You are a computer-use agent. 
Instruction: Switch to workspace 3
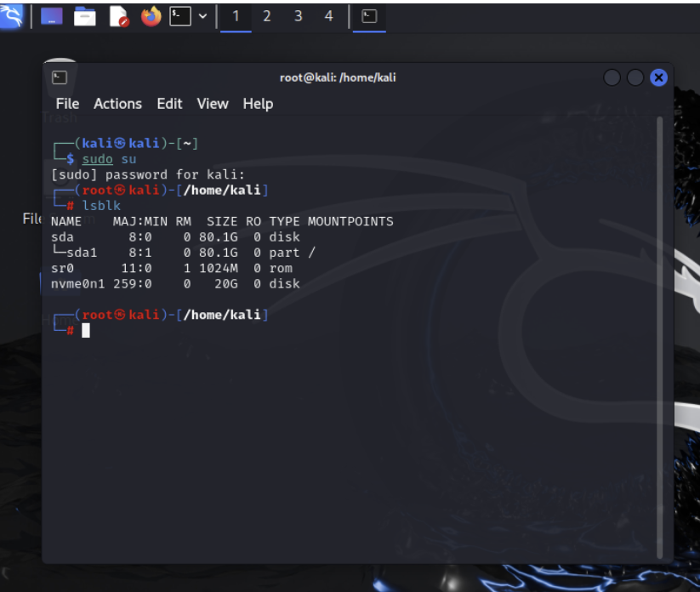[x=297, y=15]
